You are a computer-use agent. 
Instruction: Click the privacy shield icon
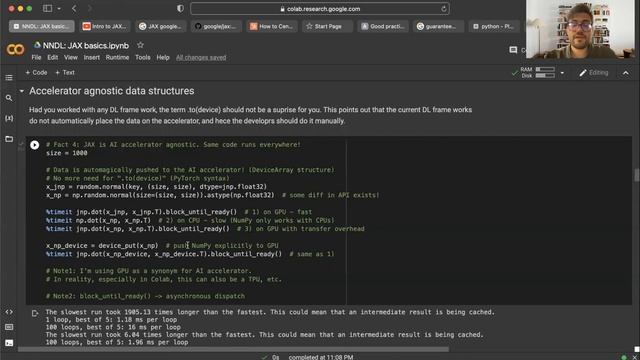click(x=180, y=8)
